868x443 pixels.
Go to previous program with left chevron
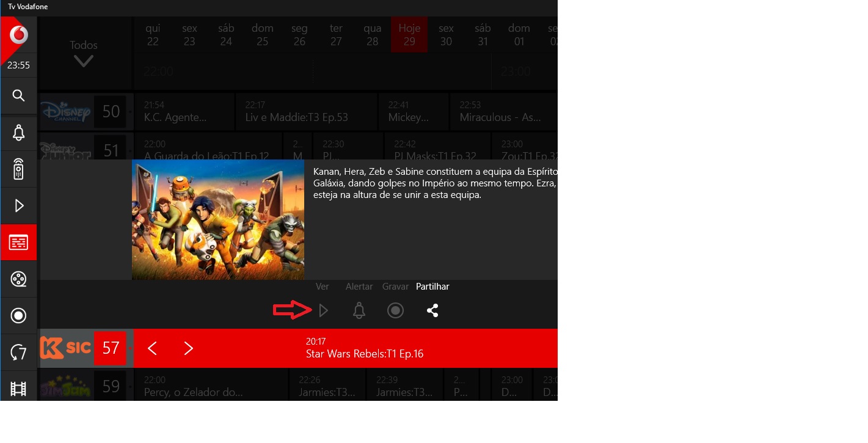point(153,348)
